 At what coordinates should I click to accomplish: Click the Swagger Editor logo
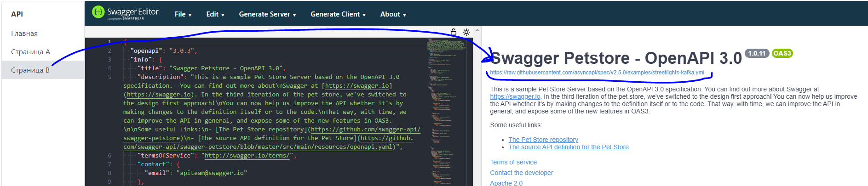tap(126, 13)
